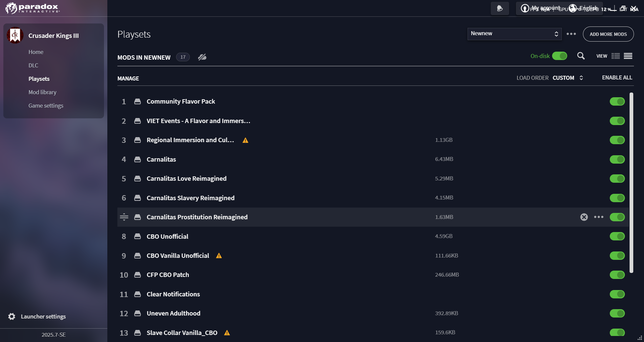Select the Slave Collar Vanilla_CBO name

pos(182,333)
